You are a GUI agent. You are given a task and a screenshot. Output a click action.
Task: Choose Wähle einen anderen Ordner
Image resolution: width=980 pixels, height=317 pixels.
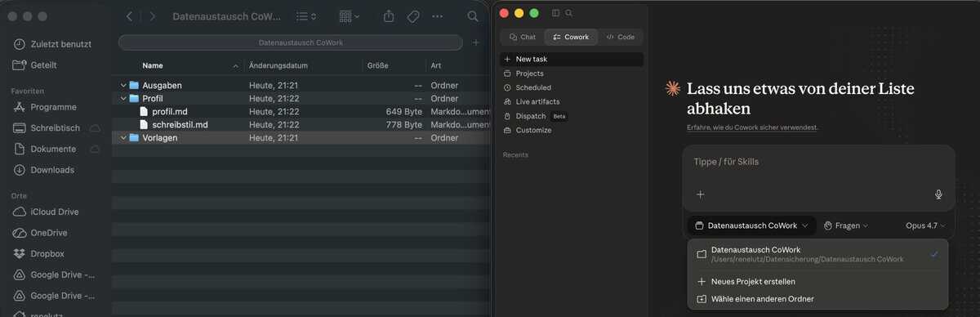pyautogui.click(x=817, y=299)
